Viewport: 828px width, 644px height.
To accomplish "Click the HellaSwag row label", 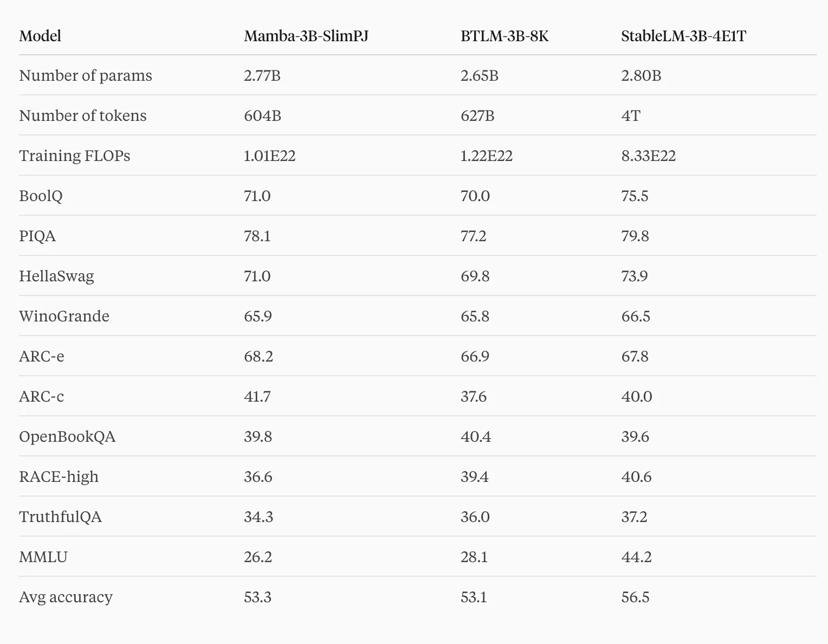I will point(56,276).
